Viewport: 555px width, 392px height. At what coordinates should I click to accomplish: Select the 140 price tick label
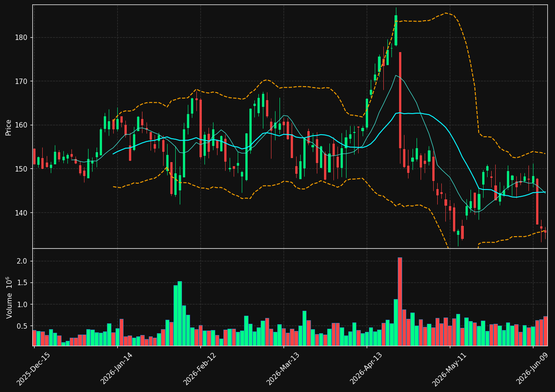(22, 213)
